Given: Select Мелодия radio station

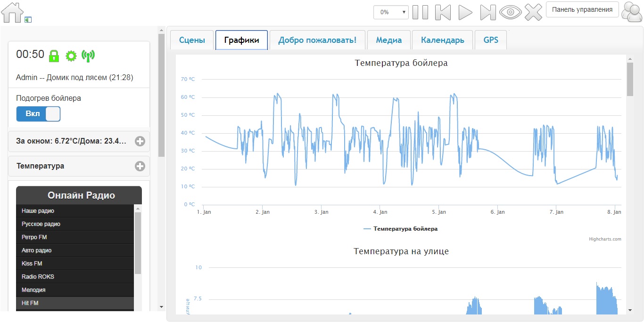Looking at the screenshot, I should 75,290.
